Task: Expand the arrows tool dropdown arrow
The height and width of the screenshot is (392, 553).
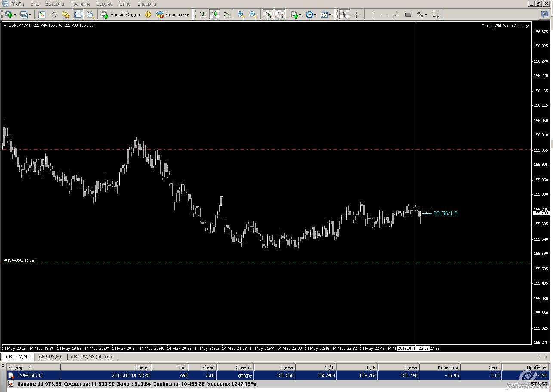Action: click(426, 15)
